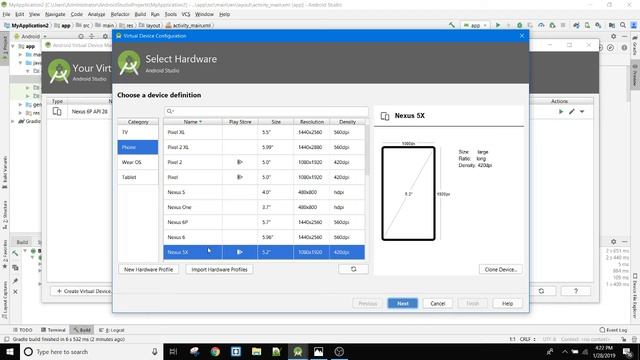The height and width of the screenshot is (360, 640).
Task: Open Chrome from the Windows taskbar
Action: click(x=215, y=351)
